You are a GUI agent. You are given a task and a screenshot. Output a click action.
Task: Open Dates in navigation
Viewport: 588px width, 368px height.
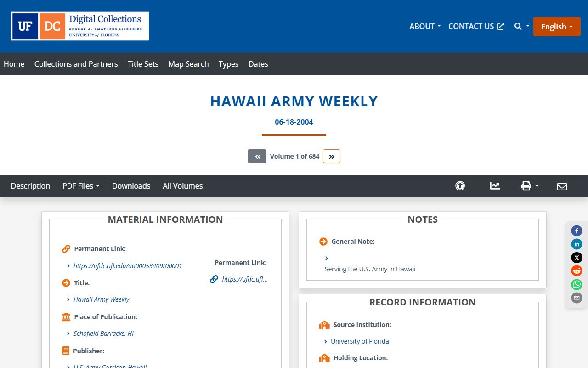[258, 64]
